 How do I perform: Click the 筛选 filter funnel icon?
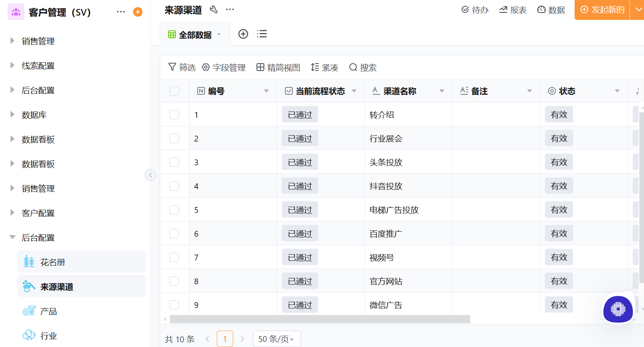tap(172, 67)
